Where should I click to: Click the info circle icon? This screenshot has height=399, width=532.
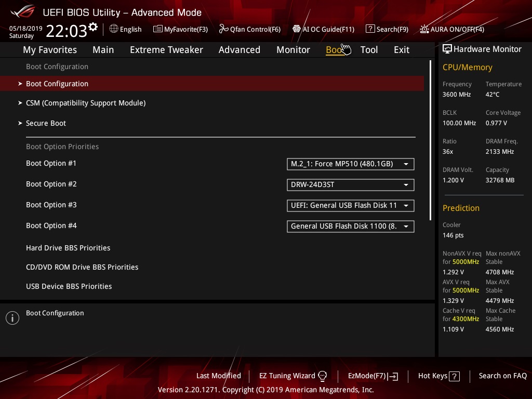click(12, 318)
